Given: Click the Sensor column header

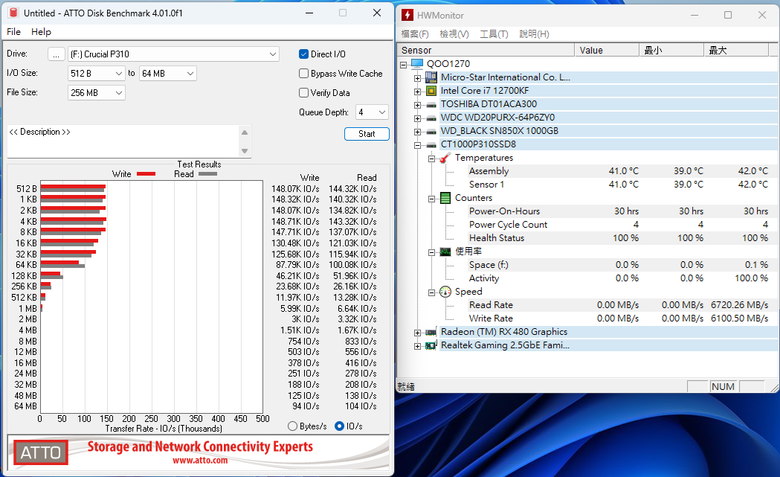Looking at the screenshot, I should (x=486, y=50).
